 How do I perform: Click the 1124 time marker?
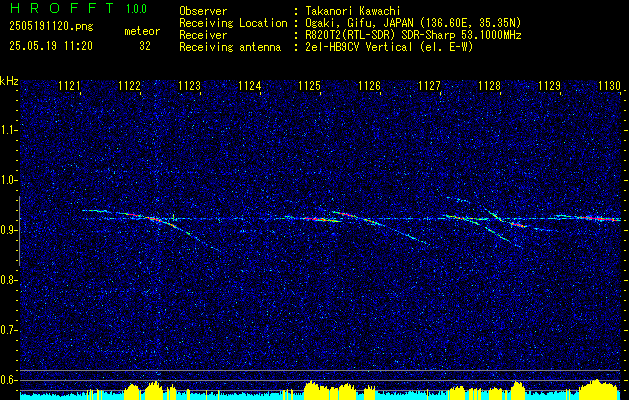[x=250, y=85]
